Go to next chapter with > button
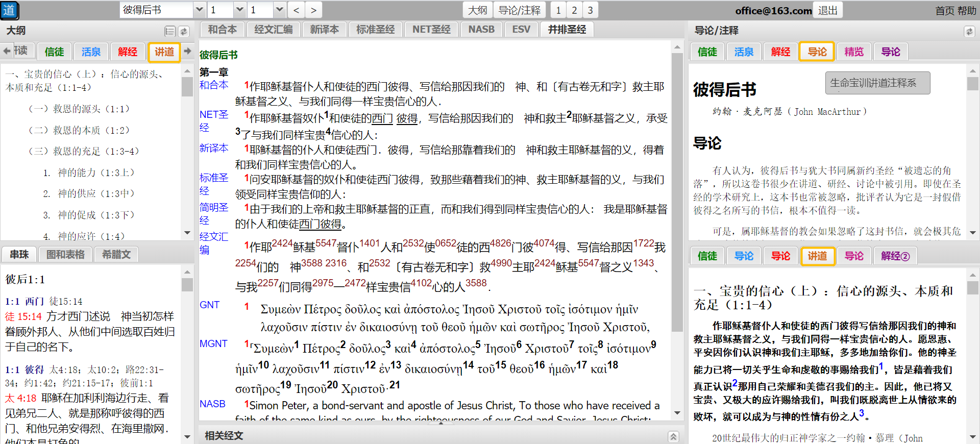 tap(313, 10)
